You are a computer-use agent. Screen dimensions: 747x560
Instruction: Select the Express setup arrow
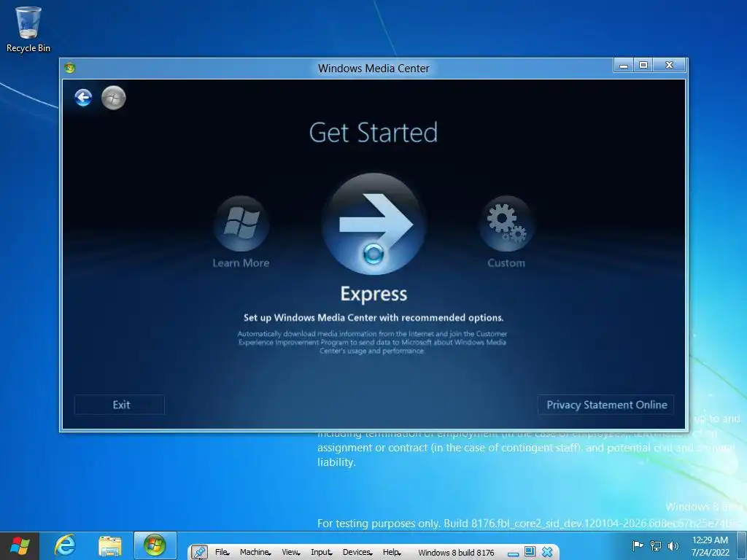[373, 224]
